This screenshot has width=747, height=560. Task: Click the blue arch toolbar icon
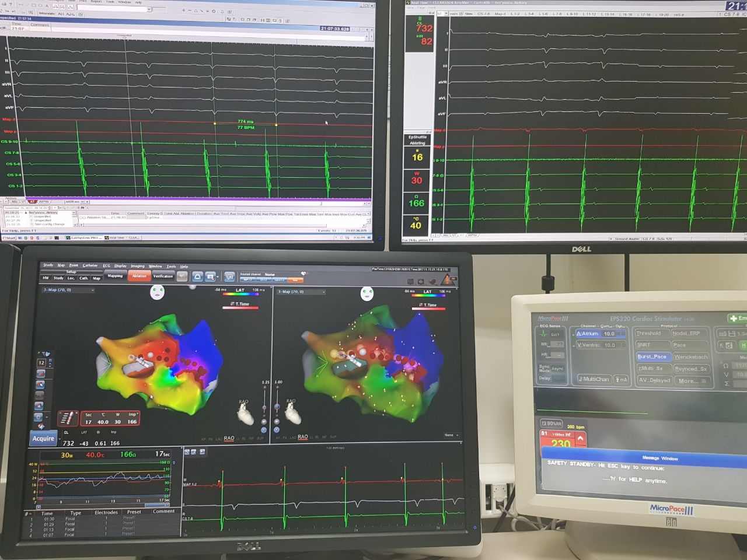click(197, 276)
